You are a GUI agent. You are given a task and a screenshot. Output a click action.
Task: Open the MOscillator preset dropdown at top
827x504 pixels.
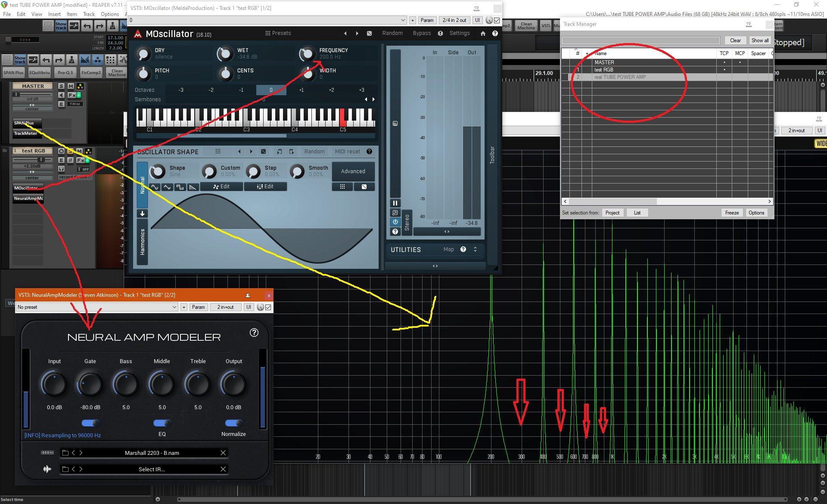[x=267, y=20]
